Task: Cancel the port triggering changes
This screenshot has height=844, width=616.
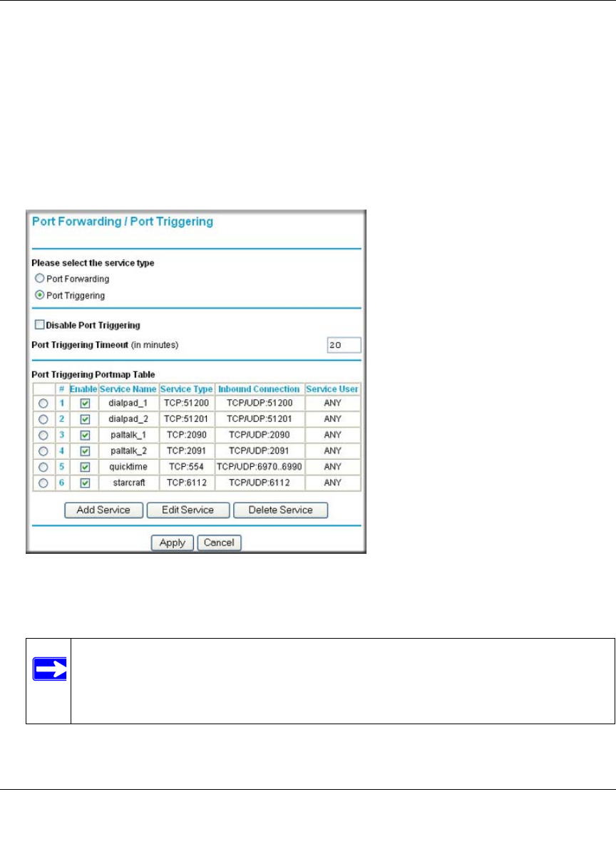Action: pos(219,542)
